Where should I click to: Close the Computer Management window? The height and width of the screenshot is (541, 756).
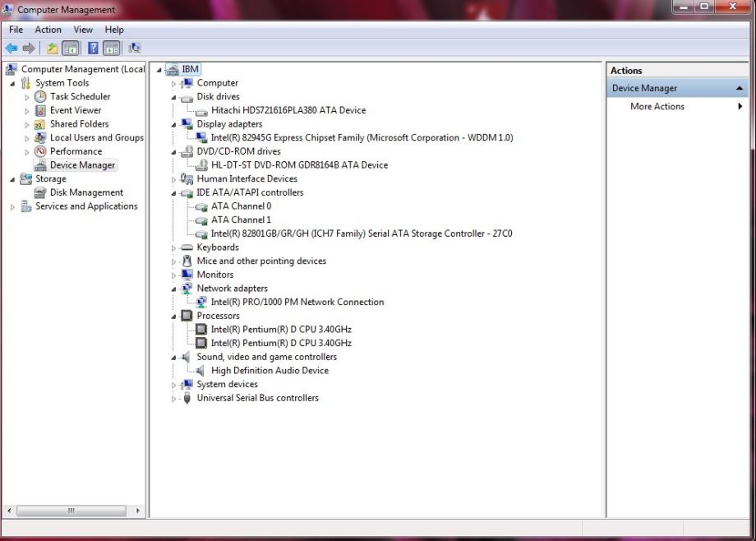click(x=733, y=7)
